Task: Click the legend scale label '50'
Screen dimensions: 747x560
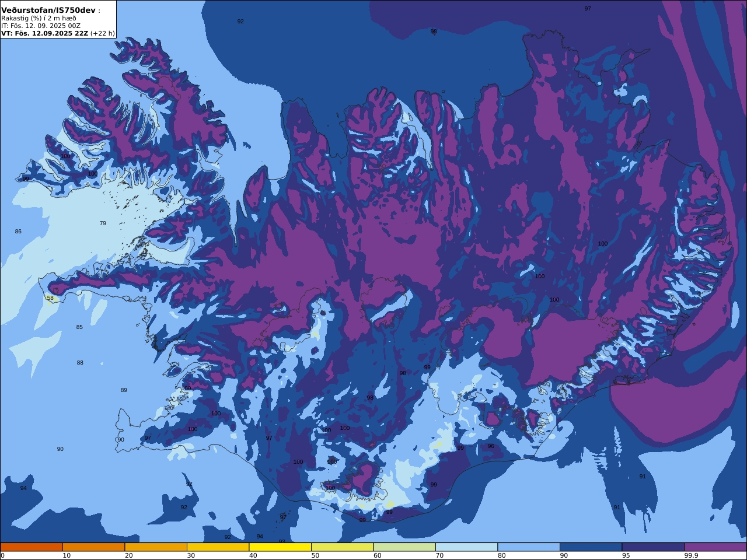Action: tap(315, 555)
